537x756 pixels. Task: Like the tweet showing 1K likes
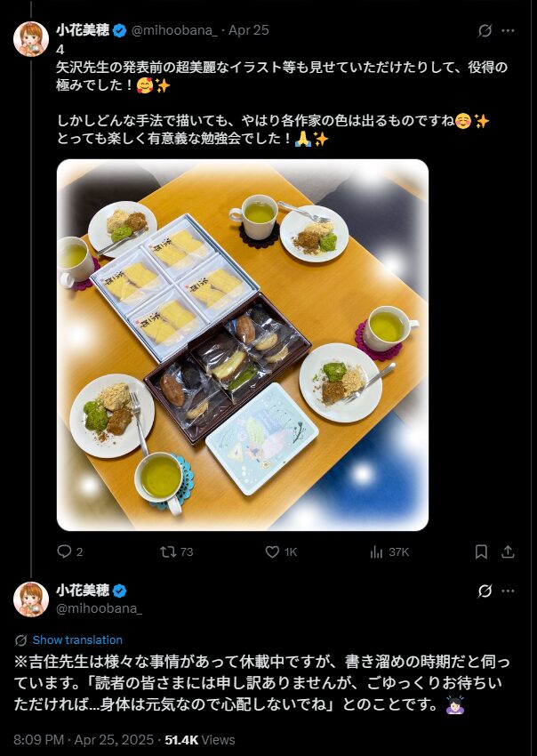tap(272, 551)
